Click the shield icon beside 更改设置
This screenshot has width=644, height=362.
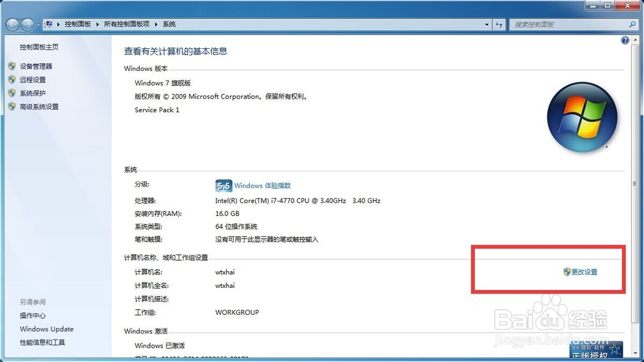567,272
